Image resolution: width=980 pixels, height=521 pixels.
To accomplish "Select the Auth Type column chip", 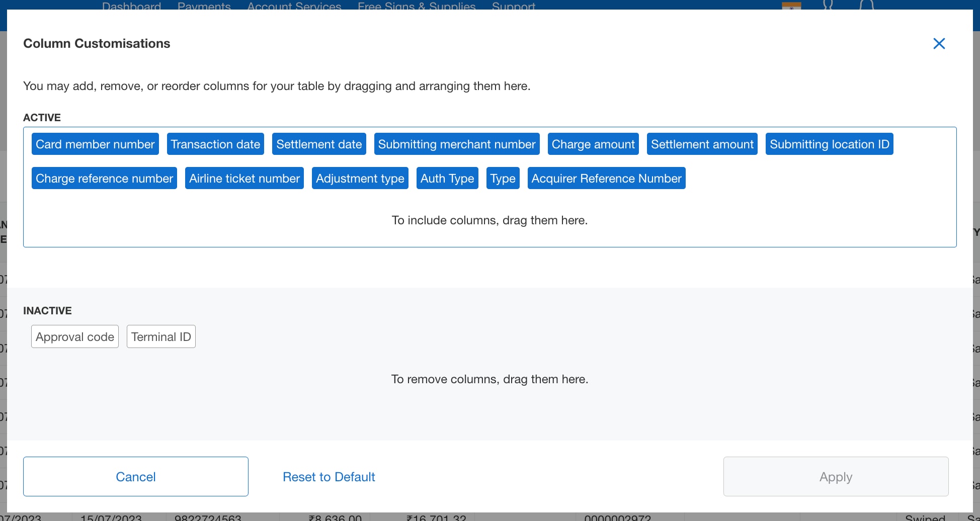I will point(447,178).
